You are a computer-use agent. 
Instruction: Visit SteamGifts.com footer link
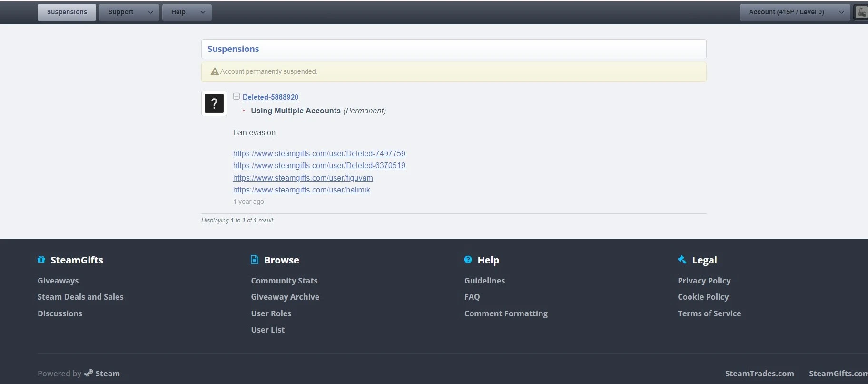coord(838,374)
